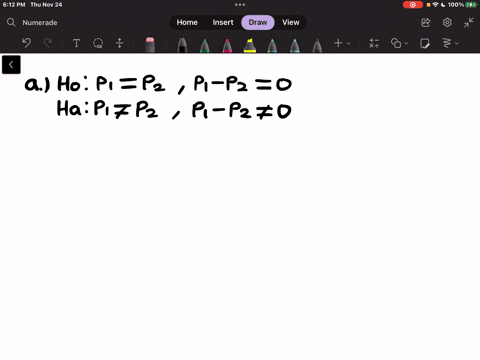The width and height of the screenshot is (480, 360).
Task: Select the Lasso select tool
Action: [98, 43]
